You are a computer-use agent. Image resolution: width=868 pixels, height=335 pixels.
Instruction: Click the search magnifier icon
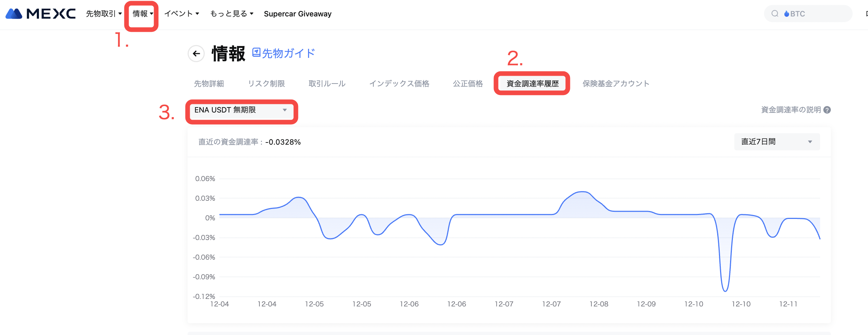775,14
